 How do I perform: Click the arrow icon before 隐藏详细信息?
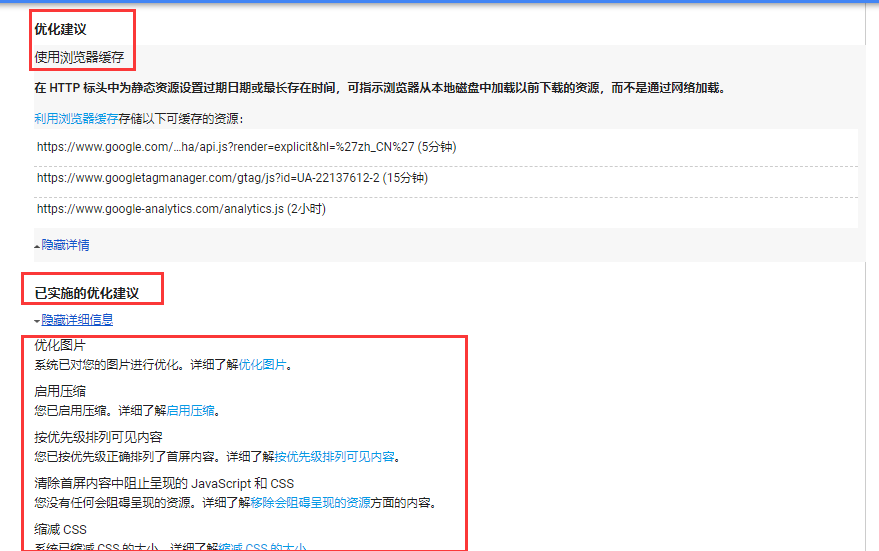tap(37, 321)
